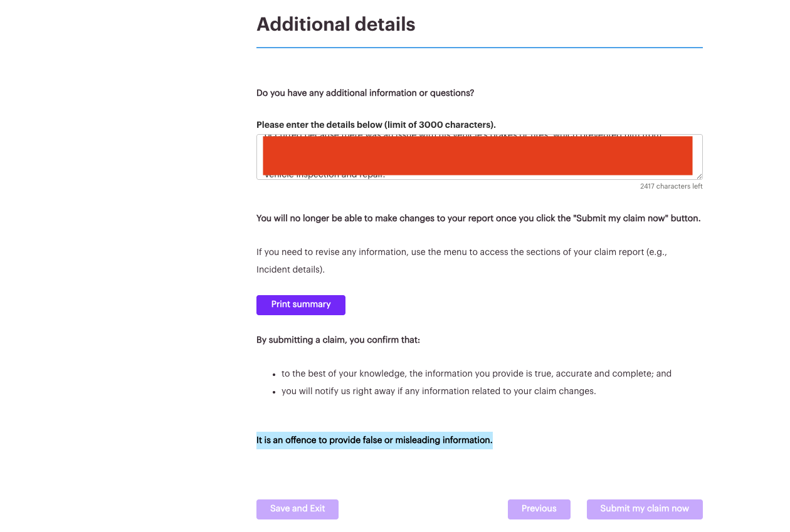
Task: Click the '2417 characters left' counter
Action: (x=671, y=187)
